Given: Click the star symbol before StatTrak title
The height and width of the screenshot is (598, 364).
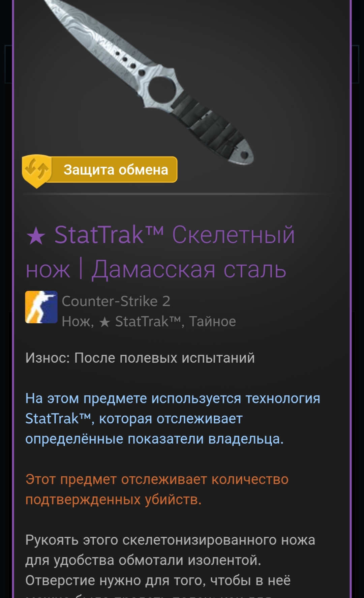Looking at the screenshot, I should 35,236.
